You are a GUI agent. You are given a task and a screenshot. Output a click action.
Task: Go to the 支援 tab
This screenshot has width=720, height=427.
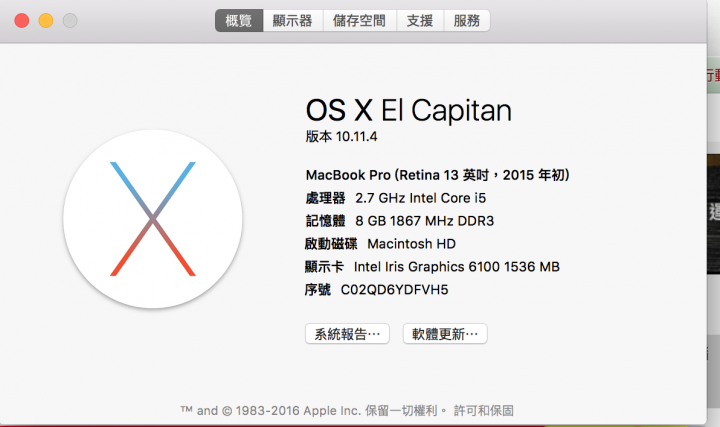420,21
